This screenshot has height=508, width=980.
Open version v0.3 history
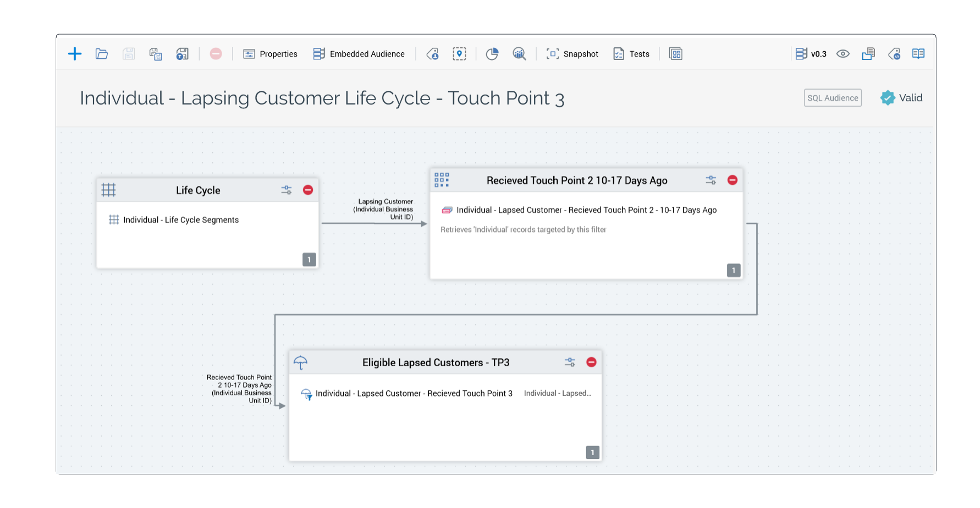pyautogui.click(x=811, y=54)
